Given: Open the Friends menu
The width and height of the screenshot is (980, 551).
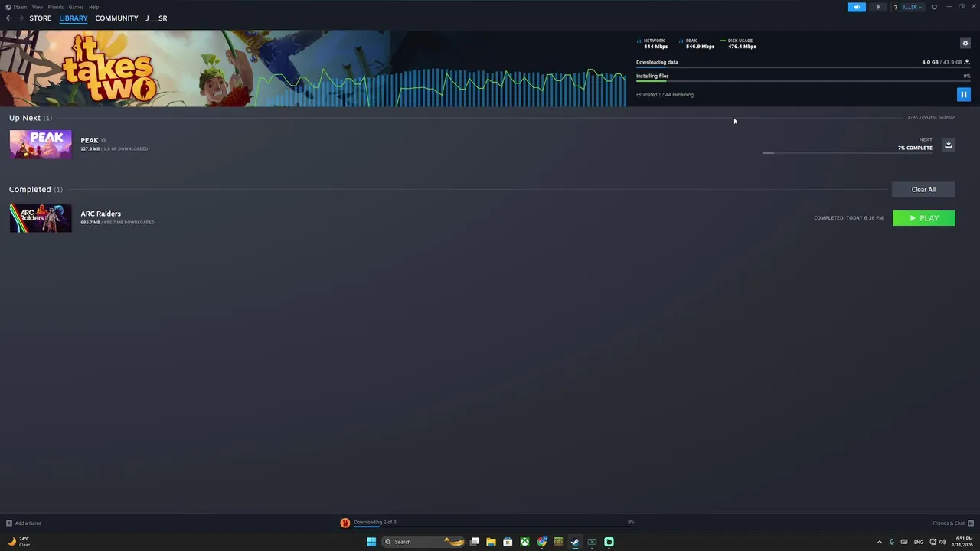Looking at the screenshot, I should 56,7.
